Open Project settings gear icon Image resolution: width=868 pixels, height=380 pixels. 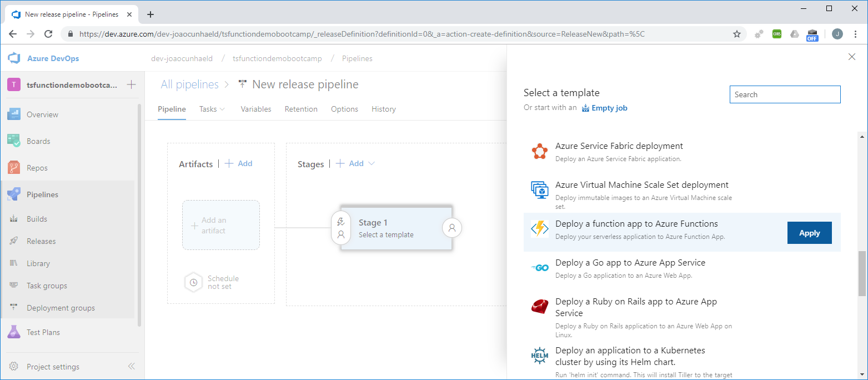[x=14, y=367]
